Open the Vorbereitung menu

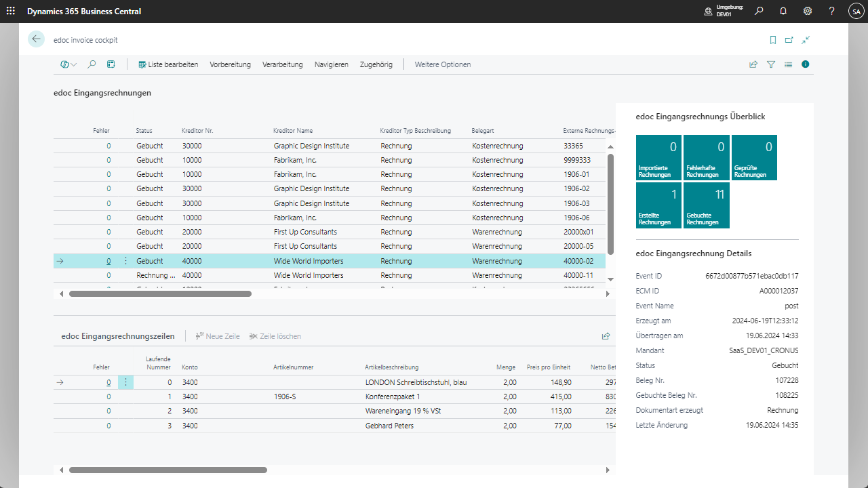point(230,64)
